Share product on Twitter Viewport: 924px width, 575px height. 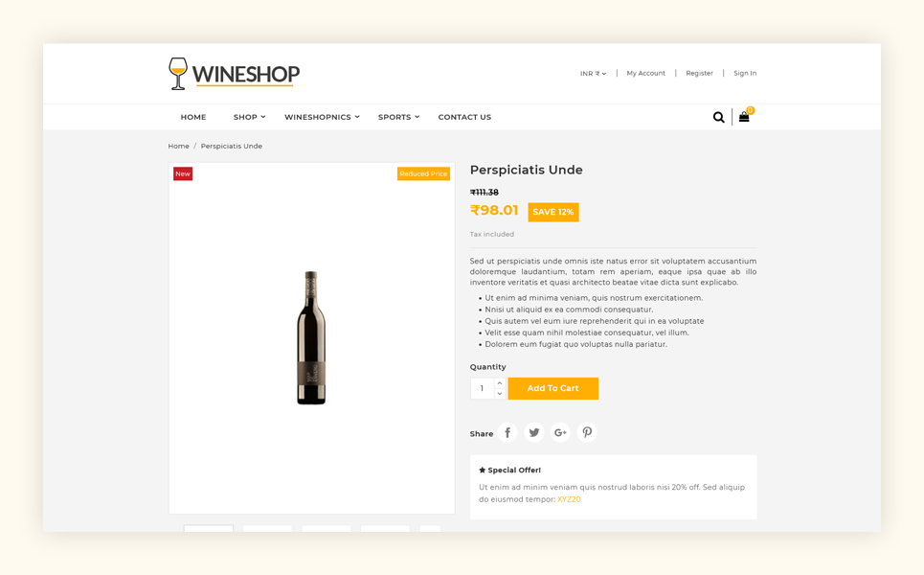point(534,432)
